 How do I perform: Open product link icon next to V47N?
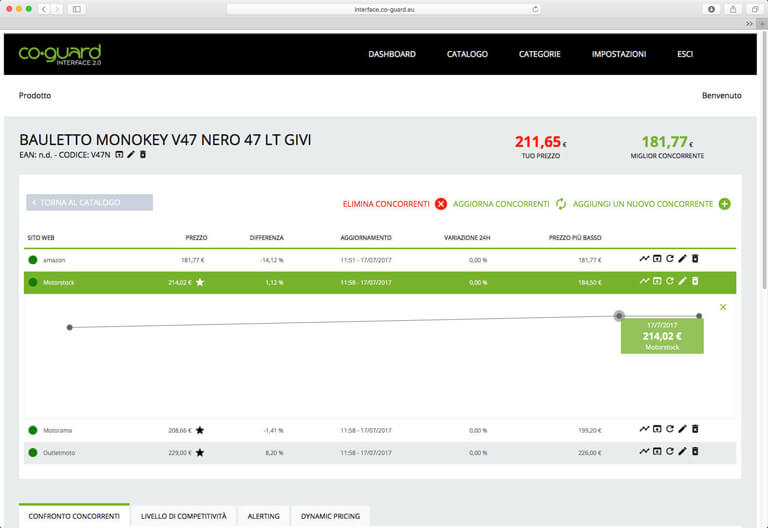pyautogui.click(x=119, y=155)
